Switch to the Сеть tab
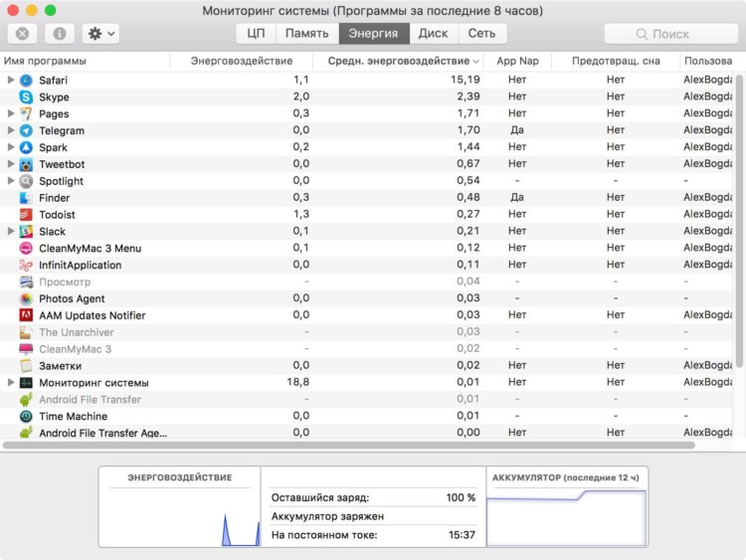Viewport: 746px width, 560px height. tap(482, 33)
